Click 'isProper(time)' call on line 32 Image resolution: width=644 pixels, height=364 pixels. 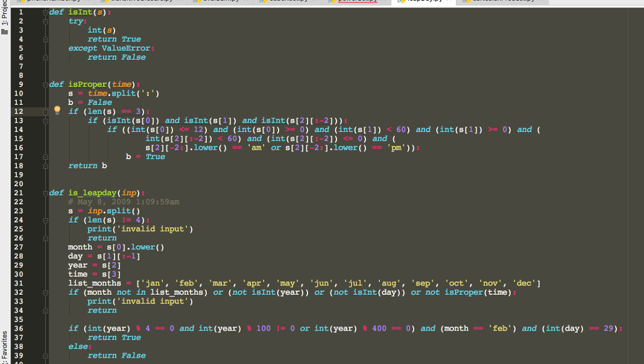(478, 292)
